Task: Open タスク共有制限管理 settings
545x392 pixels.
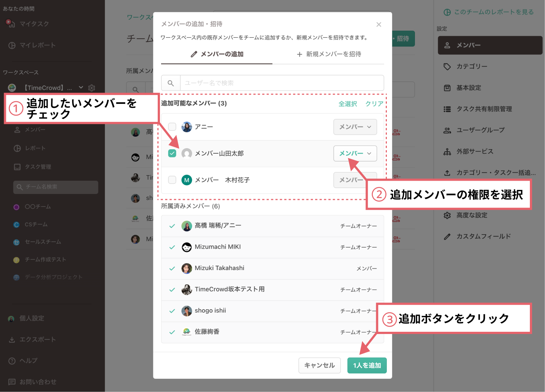Action: 483,109
